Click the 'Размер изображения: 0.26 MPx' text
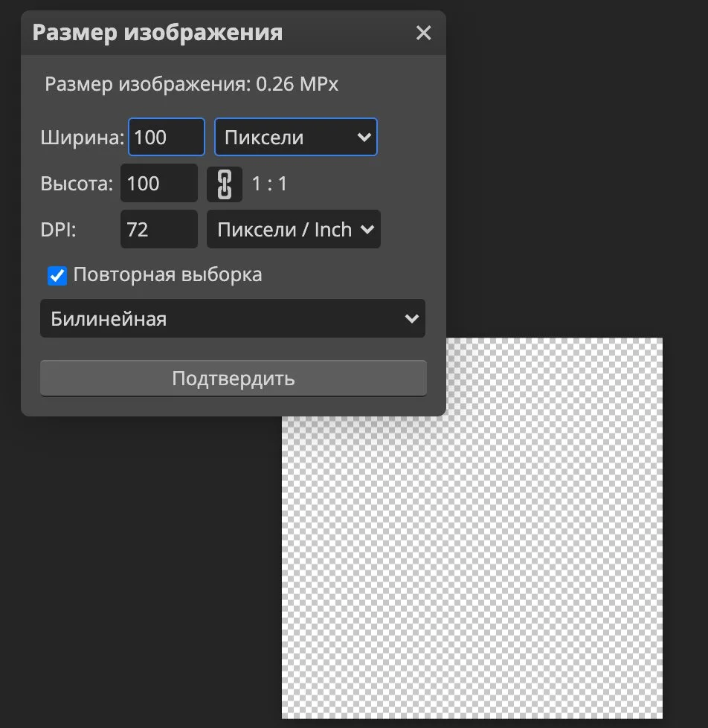The width and height of the screenshot is (708, 728). [x=191, y=84]
